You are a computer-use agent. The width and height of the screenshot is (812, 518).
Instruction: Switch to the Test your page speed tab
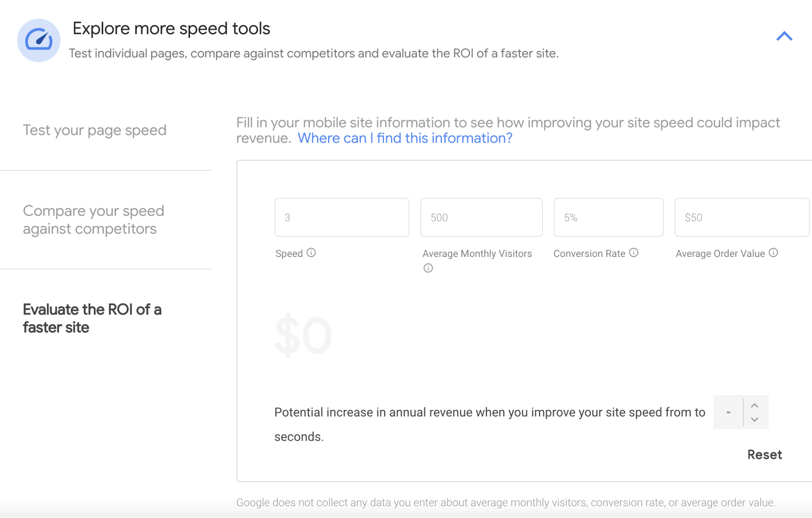pyautogui.click(x=95, y=130)
